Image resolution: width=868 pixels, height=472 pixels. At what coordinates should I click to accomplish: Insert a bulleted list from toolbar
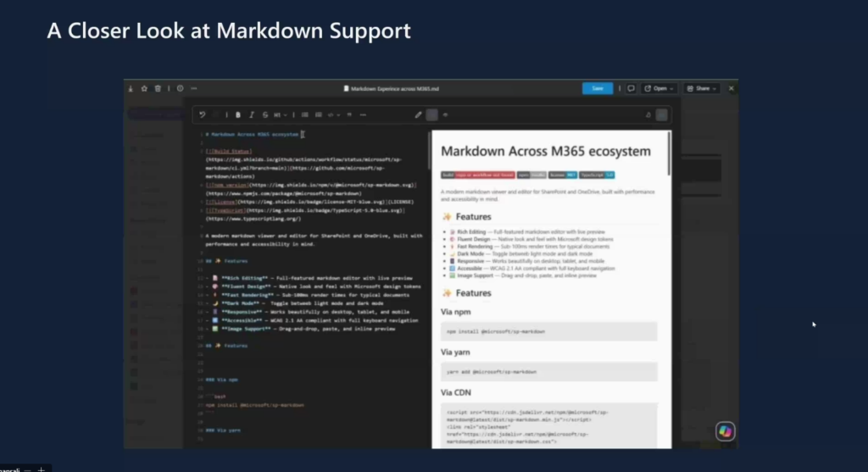tap(304, 114)
